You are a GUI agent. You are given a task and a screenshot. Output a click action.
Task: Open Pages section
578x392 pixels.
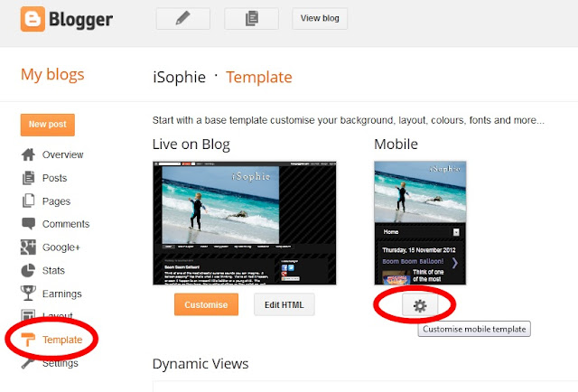coord(56,201)
